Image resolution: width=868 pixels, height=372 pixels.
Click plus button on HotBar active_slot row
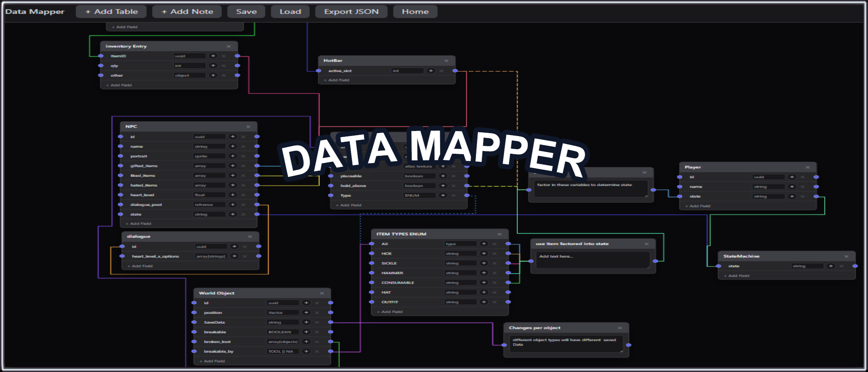coord(431,71)
